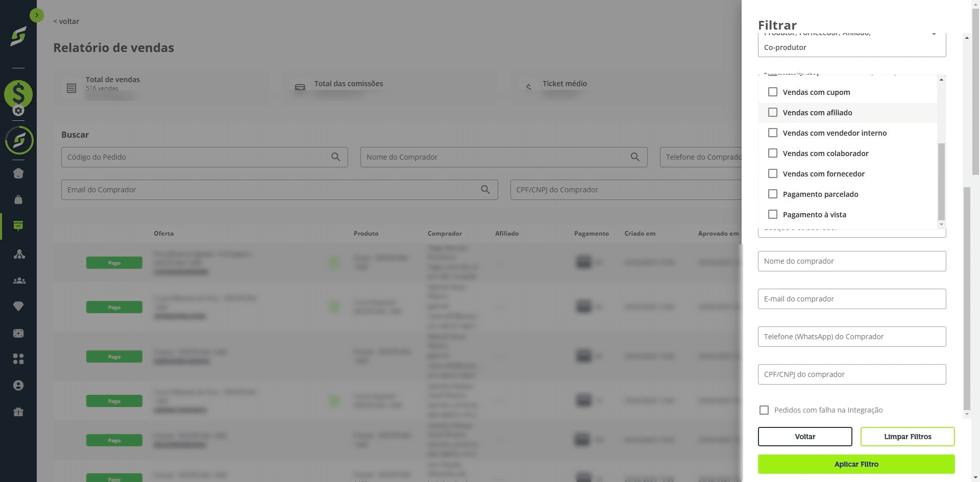This screenshot has height=482, width=980.
Task: Check Vendas com vendedor interno option
Action: click(x=773, y=133)
